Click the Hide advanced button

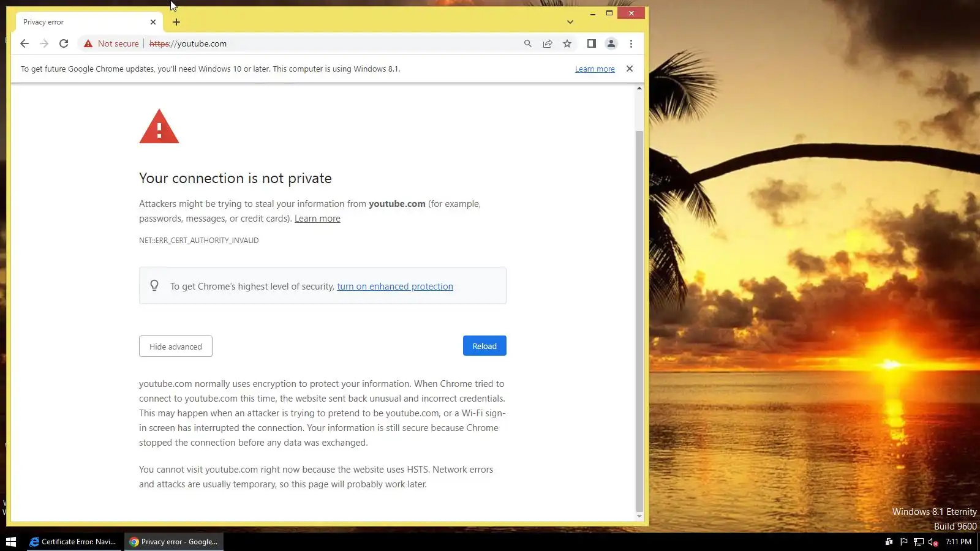pos(176,347)
